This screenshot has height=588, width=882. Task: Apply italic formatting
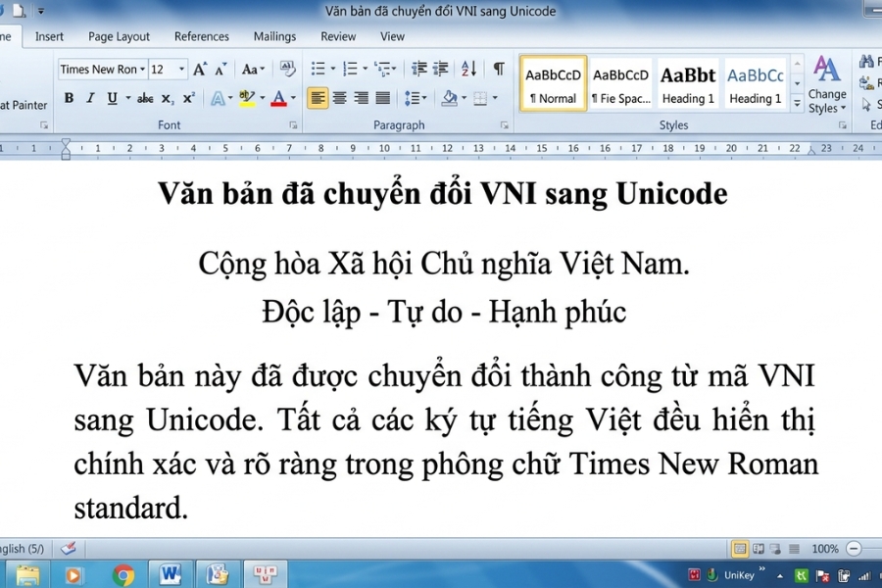89,98
